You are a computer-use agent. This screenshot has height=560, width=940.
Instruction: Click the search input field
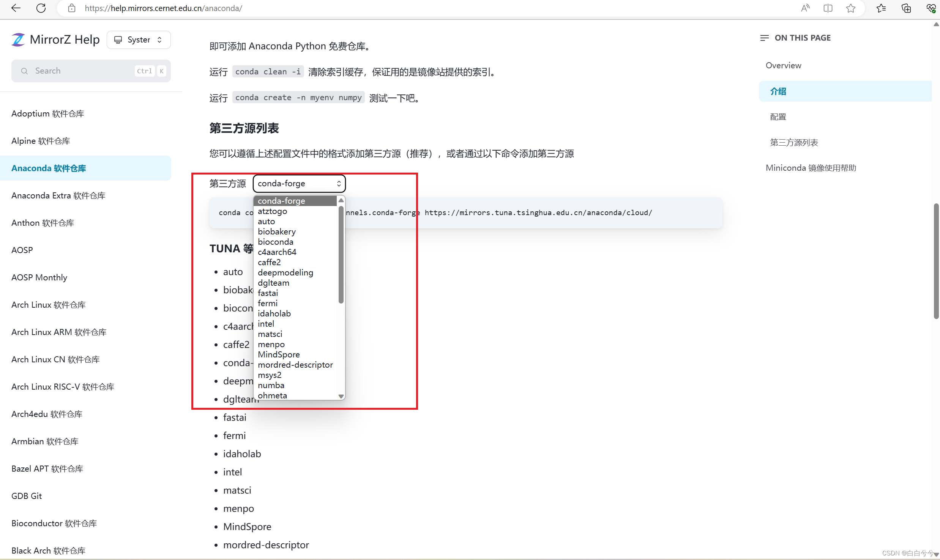click(91, 71)
